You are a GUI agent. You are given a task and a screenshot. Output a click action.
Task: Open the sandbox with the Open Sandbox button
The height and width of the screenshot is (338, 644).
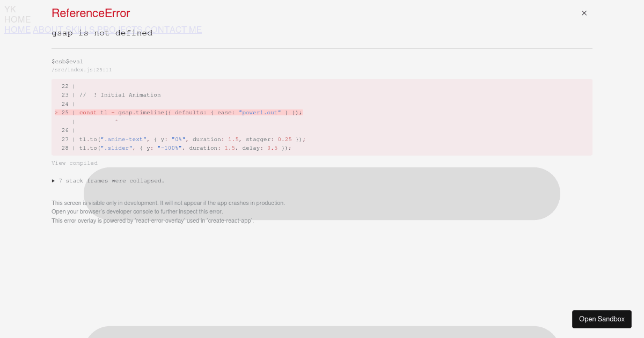pos(602,319)
